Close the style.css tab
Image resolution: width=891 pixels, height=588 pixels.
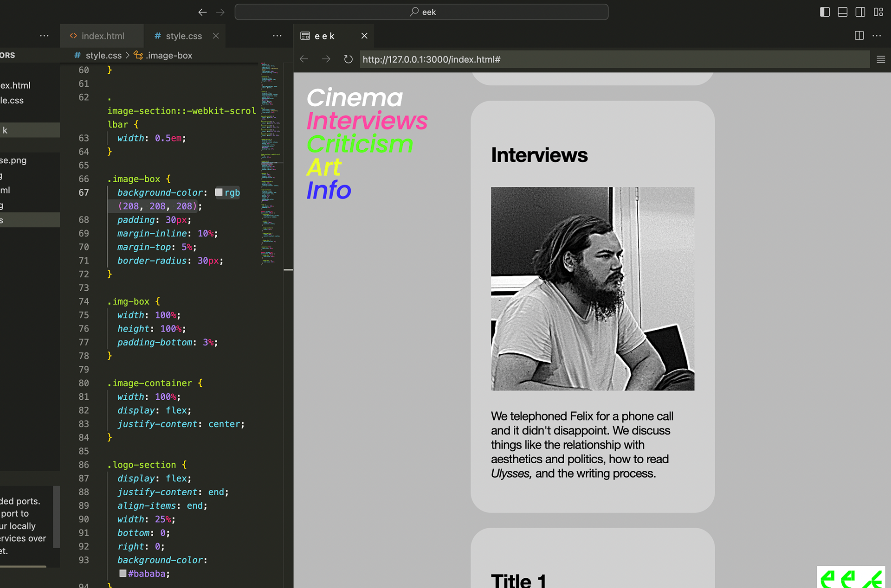point(216,36)
